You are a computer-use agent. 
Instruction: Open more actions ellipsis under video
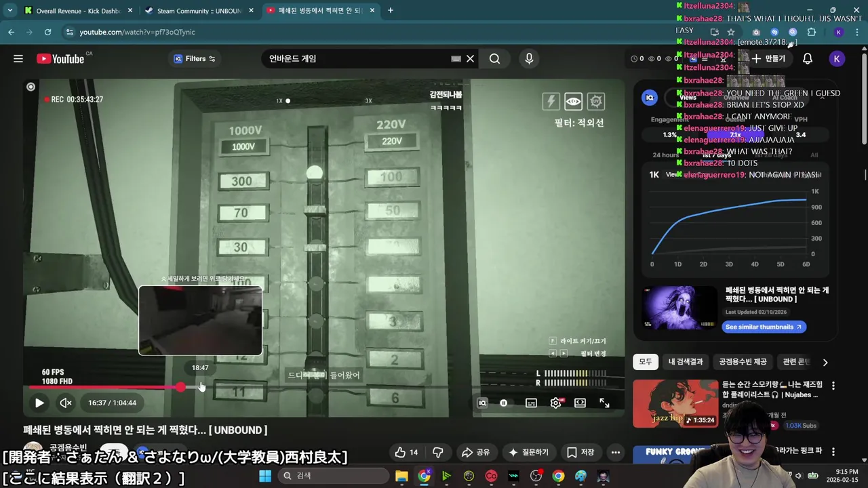[x=615, y=452]
